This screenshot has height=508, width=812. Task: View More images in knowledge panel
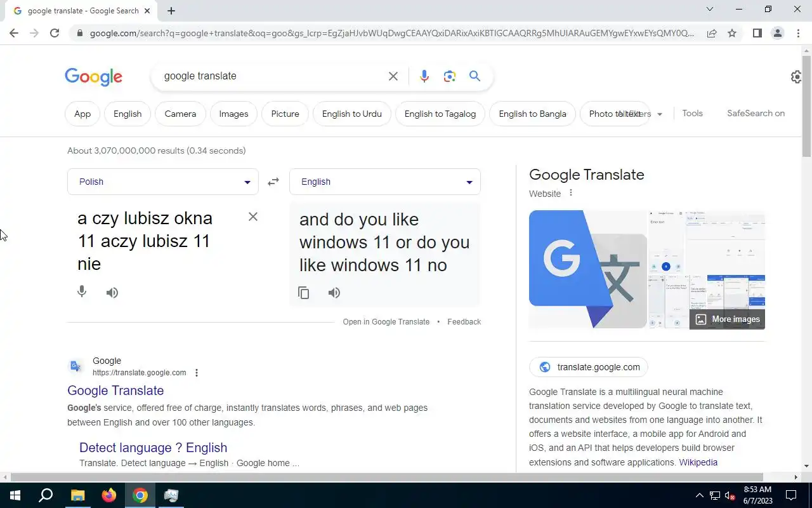(x=728, y=319)
